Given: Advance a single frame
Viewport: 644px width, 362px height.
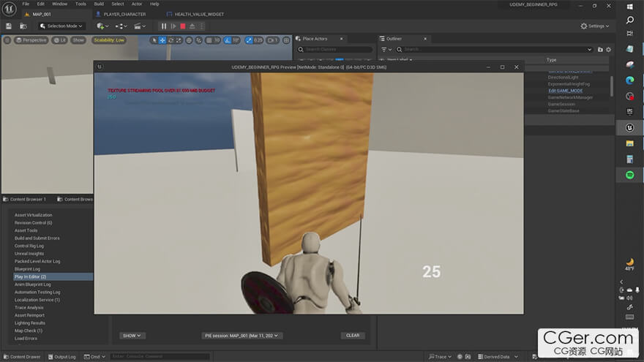Looking at the screenshot, I should click(173, 26).
